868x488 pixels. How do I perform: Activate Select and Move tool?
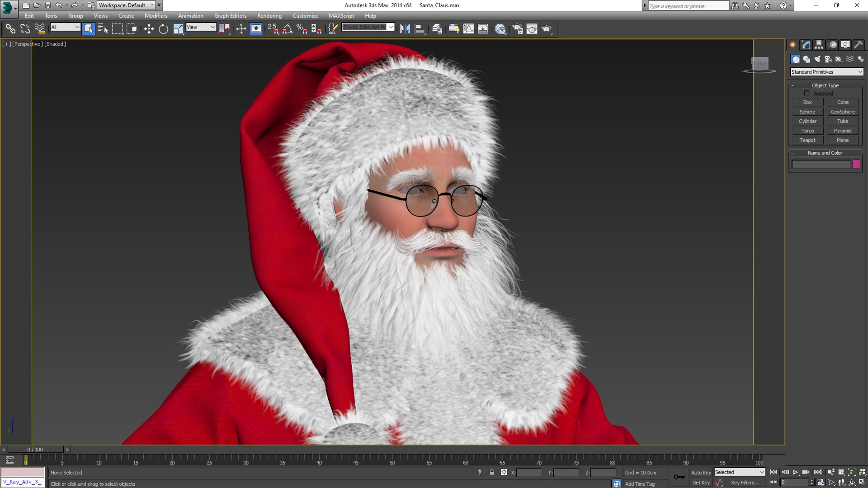click(149, 29)
